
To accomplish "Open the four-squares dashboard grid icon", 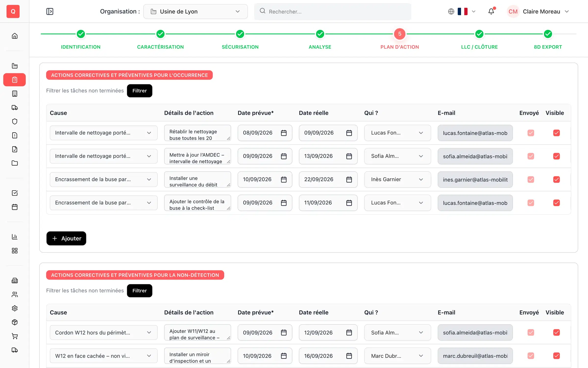I will [x=15, y=251].
